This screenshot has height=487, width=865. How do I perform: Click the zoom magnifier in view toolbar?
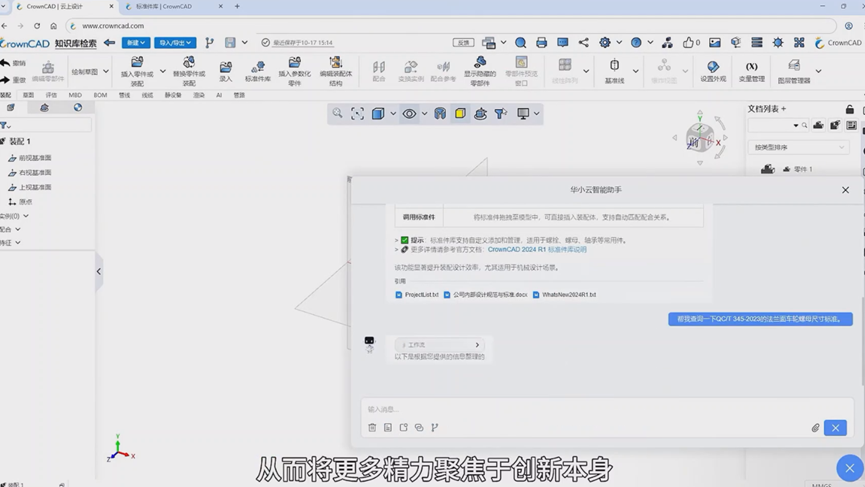click(337, 114)
